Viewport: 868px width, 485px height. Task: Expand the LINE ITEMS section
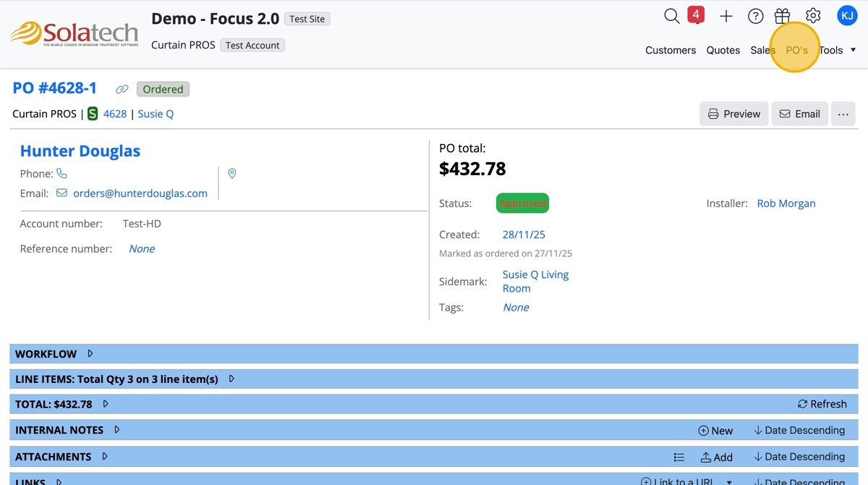231,379
